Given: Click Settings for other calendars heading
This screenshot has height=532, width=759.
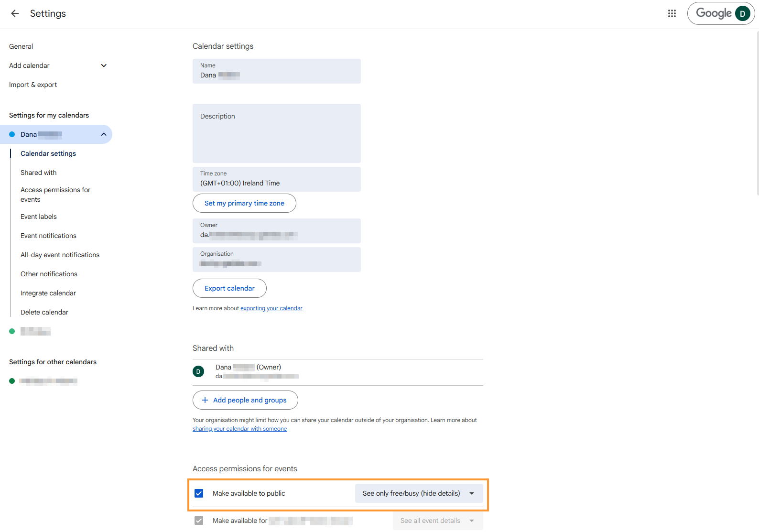Looking at the screenshot, I should [x=53, y=362].
